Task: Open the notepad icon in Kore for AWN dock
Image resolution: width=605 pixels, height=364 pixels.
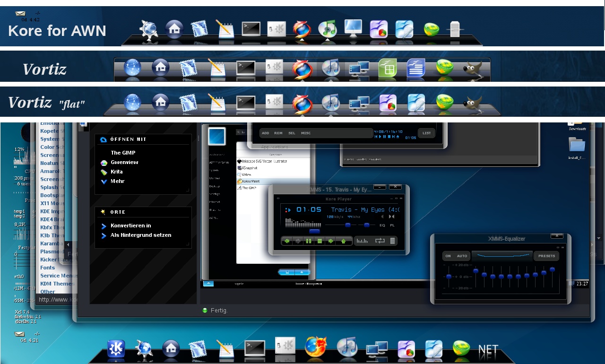Action: (x=225, y=29)
